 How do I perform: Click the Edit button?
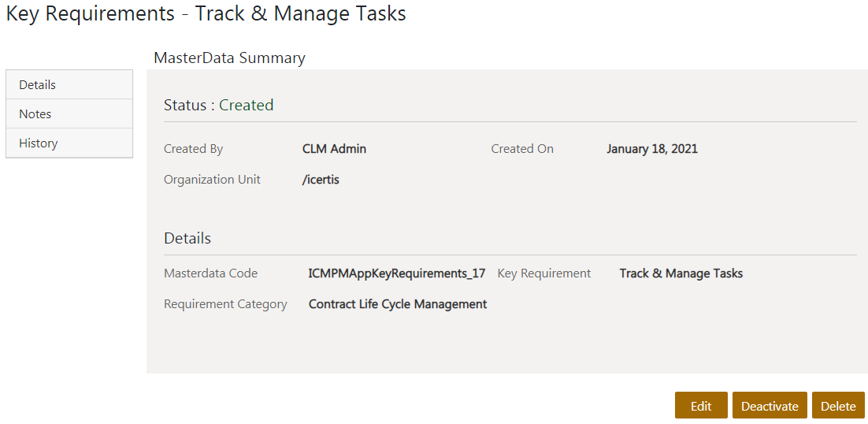[700, 406]
